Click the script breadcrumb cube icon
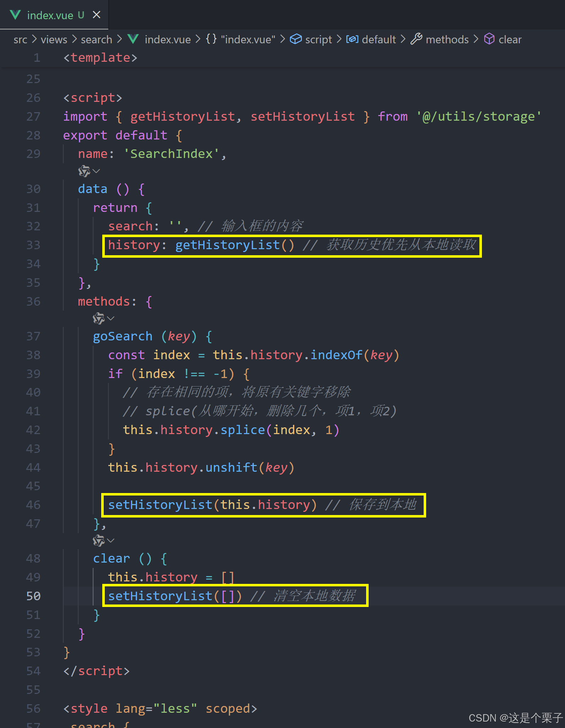 coord(295,39)
